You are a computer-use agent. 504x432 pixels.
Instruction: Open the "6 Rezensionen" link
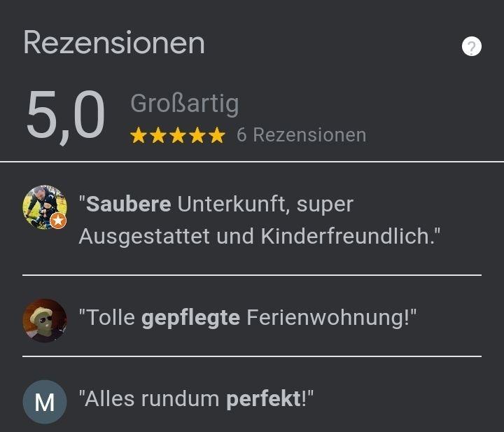pos(301,134)
